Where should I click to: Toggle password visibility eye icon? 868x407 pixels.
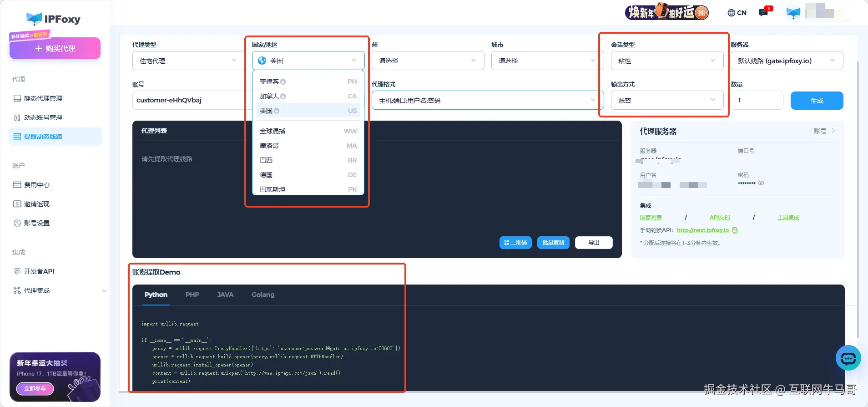point(761,183)
